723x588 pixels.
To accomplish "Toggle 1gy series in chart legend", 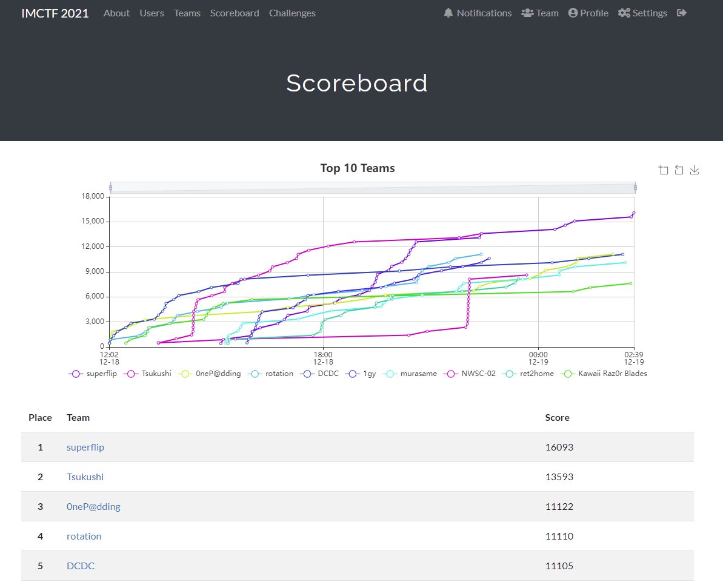I will point(361,374).
